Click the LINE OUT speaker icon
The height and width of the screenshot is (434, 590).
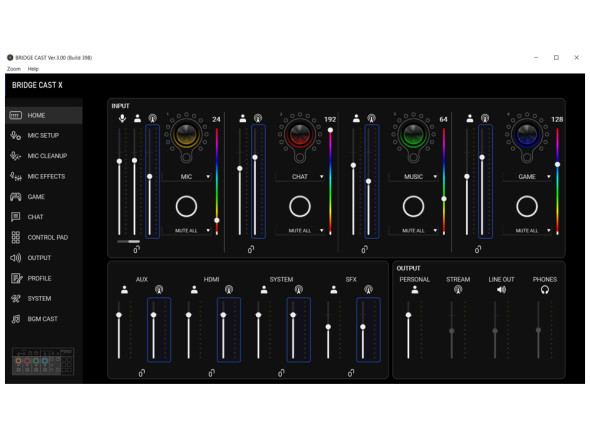501,289
